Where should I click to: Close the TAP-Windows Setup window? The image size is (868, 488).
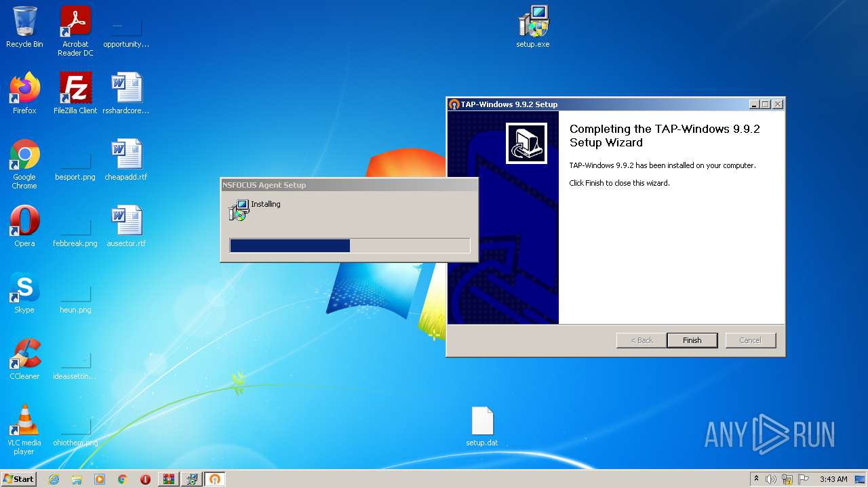pyautogui.click(x=778, y=104)
